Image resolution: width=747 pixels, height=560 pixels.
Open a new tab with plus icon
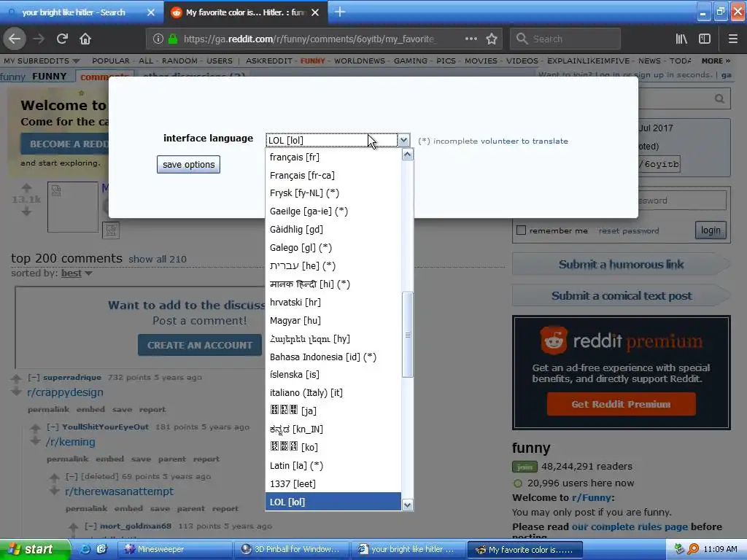340,12
